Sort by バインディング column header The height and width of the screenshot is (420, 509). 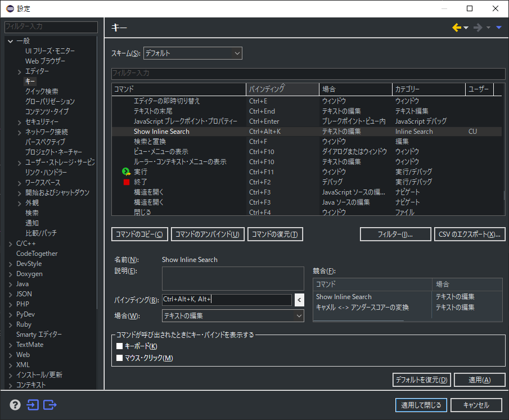[282, 89]
